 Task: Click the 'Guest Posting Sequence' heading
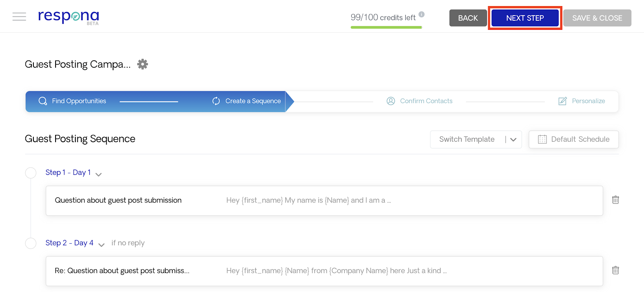click(x=80, y=139)
